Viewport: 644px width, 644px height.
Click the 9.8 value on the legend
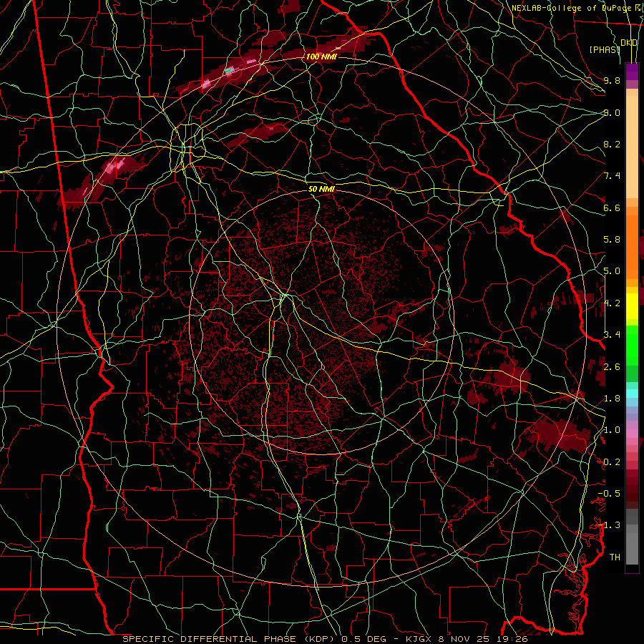click(612, 80)
